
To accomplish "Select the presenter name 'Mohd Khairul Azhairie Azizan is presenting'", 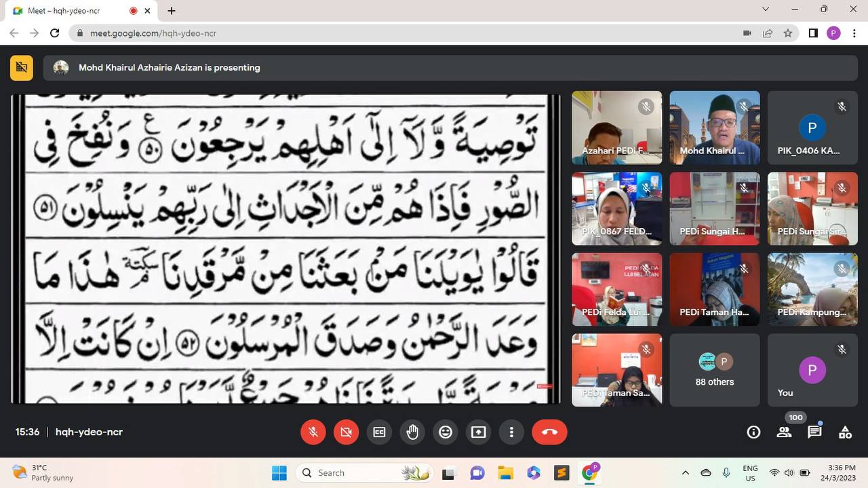I will click(x=170, y=68).
